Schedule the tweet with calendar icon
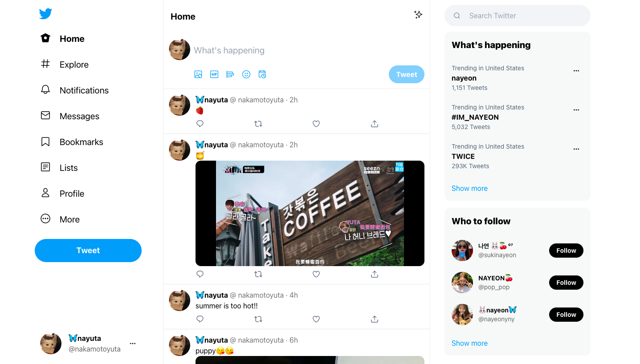The image size is (640, 364). (x=262, y=74)
